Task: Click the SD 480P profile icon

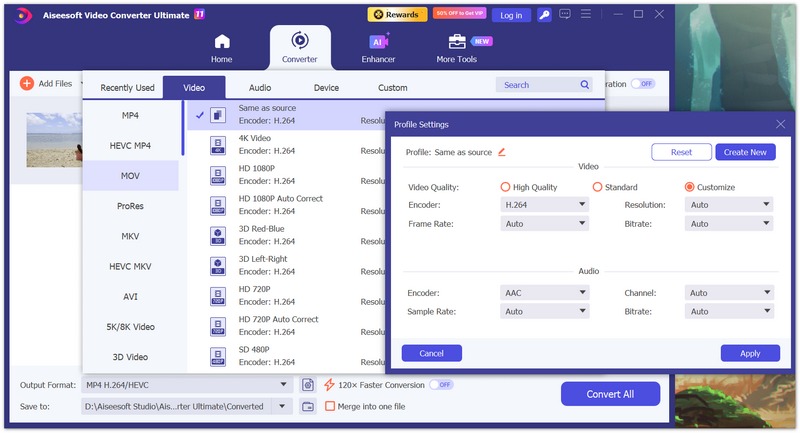Action: pos(218,356)
